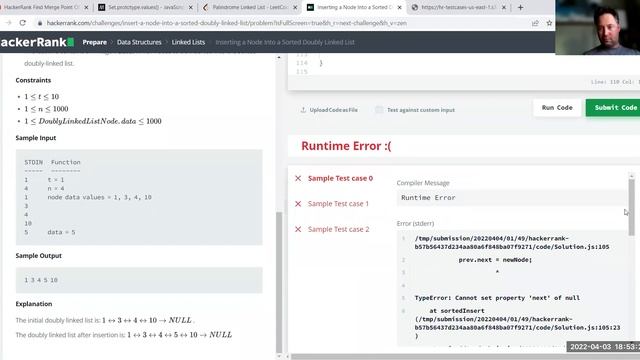
Task: Close the Inserting a Node tab
Action: (x=400, y=7)
